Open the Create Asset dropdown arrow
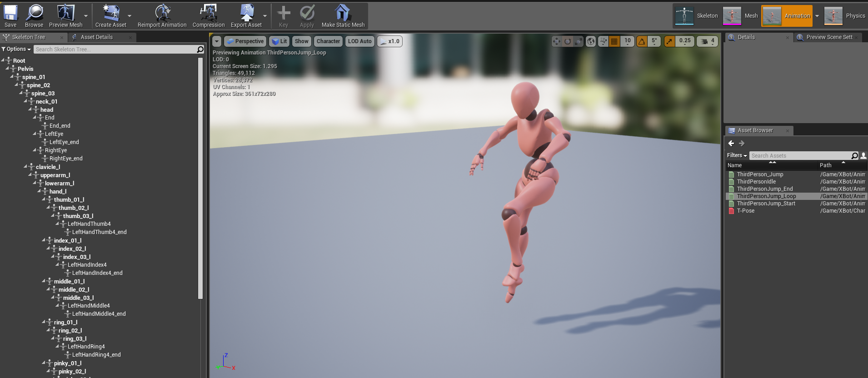The image size is (868, 378). [x=130, y=16]
